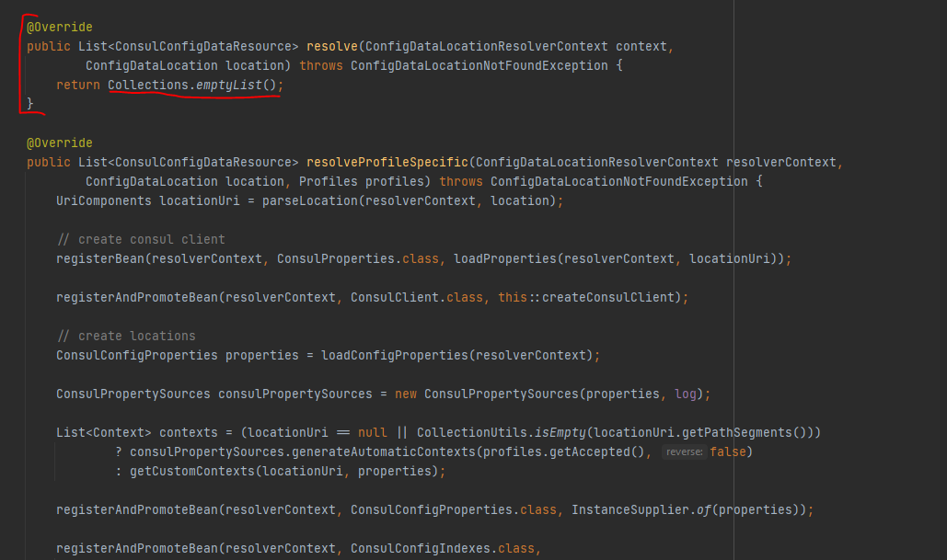Click the InstanceSupplier class reference

coord(630,510)
